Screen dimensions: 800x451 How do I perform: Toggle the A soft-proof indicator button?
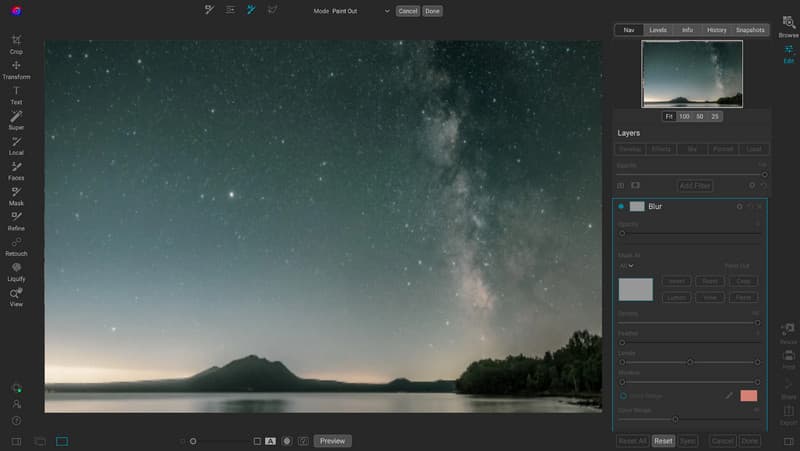(270, 441)
